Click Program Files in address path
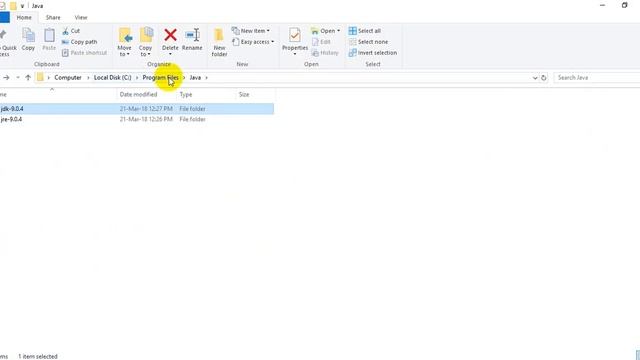This screenshot has height=360, width=640. [x=160, y=78]
